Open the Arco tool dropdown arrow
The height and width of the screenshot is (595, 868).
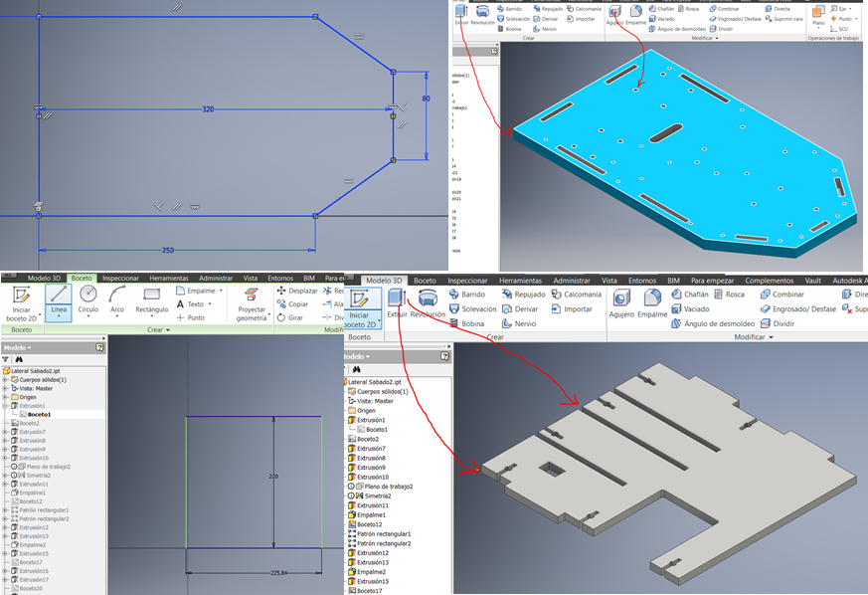pyautogui.click(x=117, y=316)
